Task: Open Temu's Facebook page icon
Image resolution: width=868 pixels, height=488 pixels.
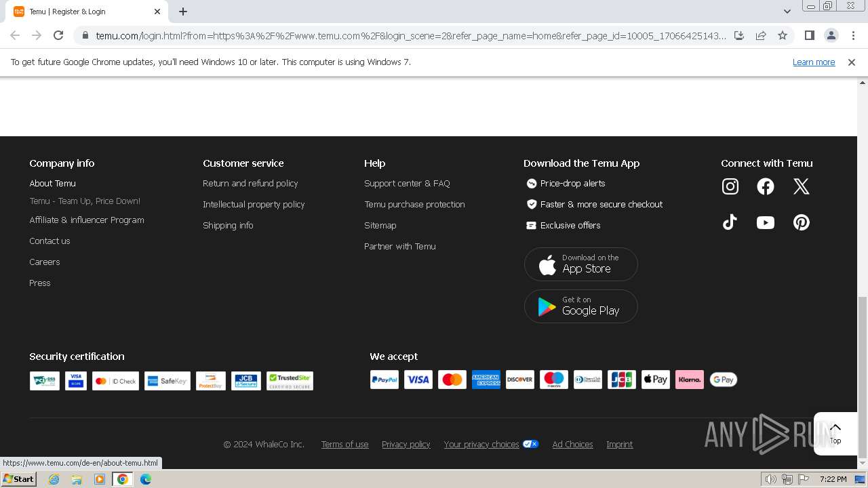Action: tap(766, 186)
